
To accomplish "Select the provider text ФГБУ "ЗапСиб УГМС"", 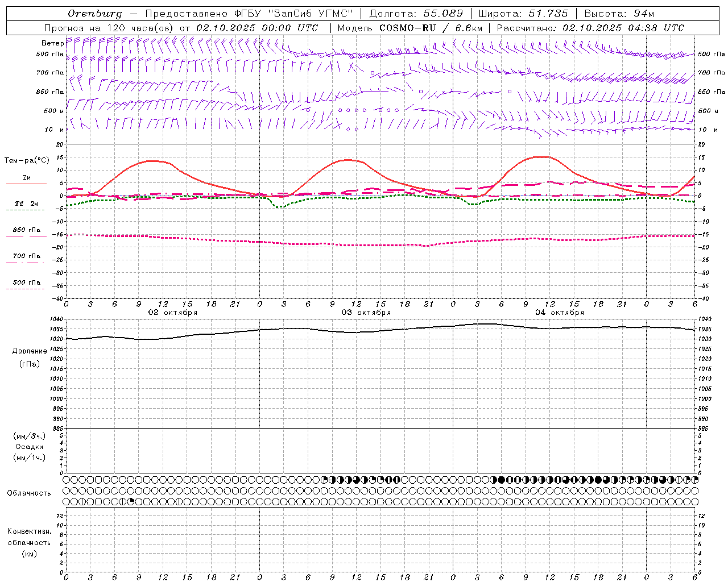I will click(x=294, y=14).
